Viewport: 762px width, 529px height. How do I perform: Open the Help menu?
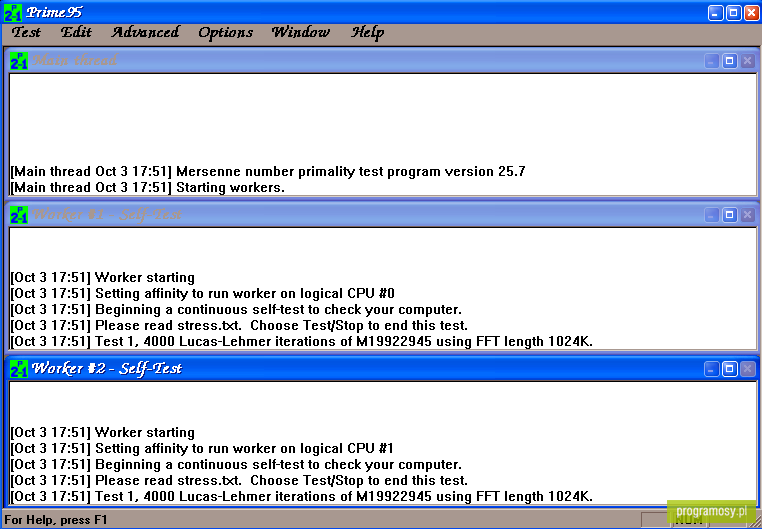click(x=367, y=33)
